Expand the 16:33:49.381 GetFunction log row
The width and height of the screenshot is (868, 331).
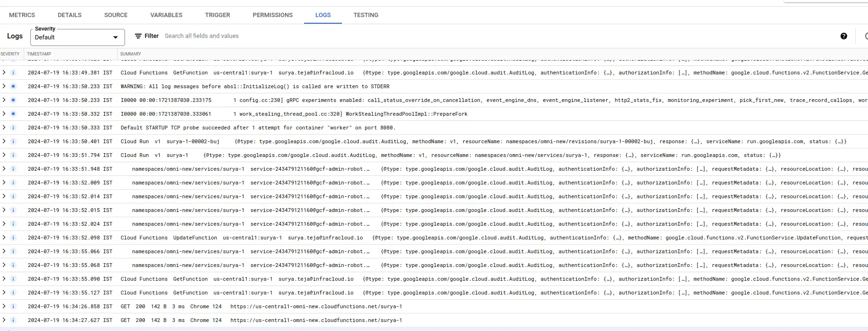(4, 73)
